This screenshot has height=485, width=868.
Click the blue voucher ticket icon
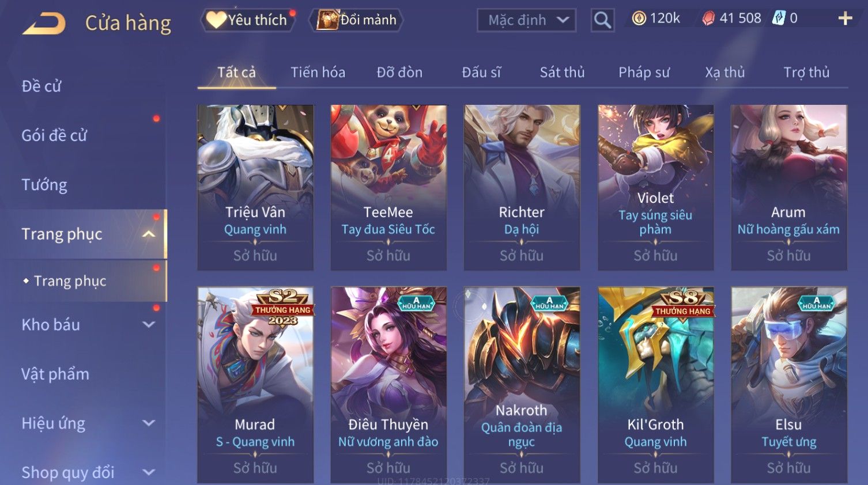pos(779,18)
